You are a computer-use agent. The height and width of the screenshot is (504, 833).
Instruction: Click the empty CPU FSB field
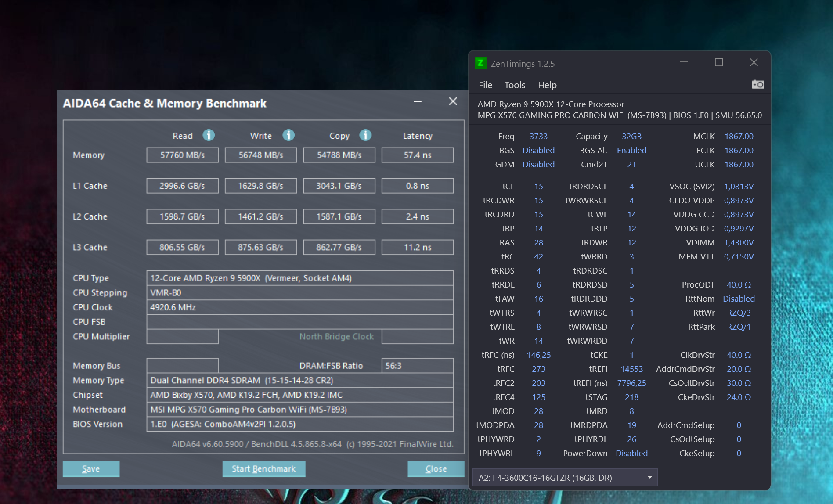pyautogui.click(x=300, y=322)
